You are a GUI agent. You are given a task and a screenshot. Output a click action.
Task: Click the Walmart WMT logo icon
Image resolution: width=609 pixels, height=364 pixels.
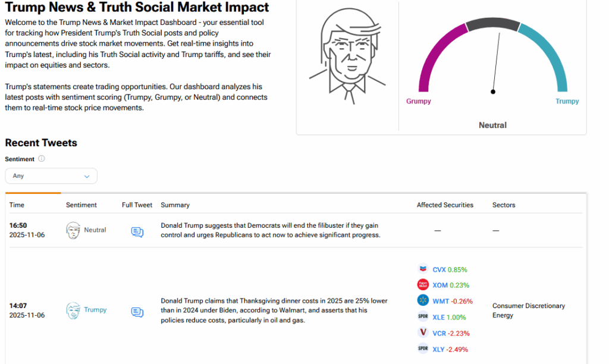pyautogui.click(x=423, y=301)
